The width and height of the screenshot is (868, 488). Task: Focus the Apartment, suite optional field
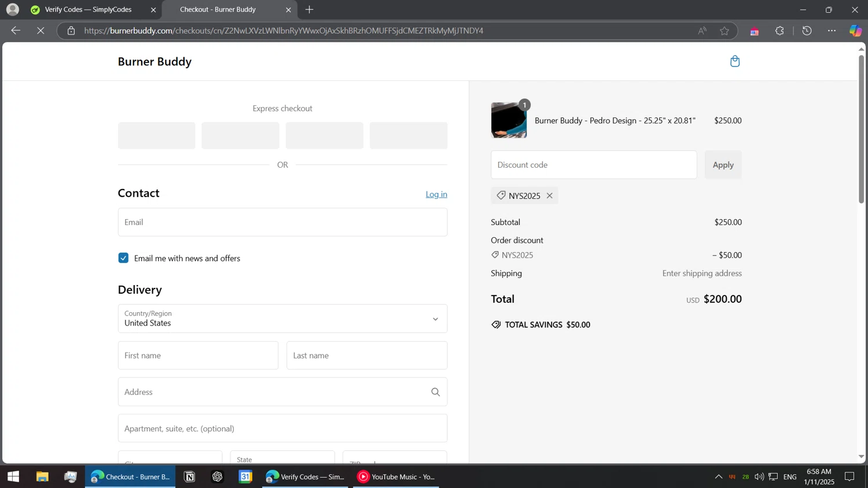pos(282,428)
